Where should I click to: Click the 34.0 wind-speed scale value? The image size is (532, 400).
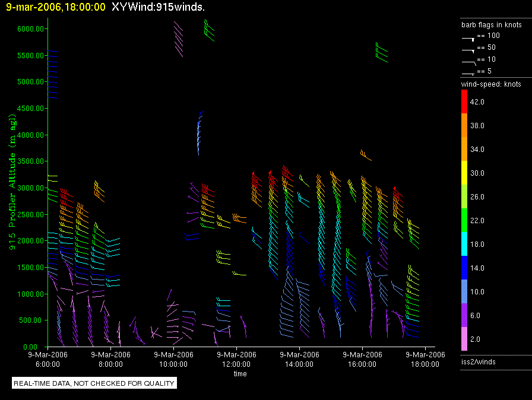click(477, 149)
